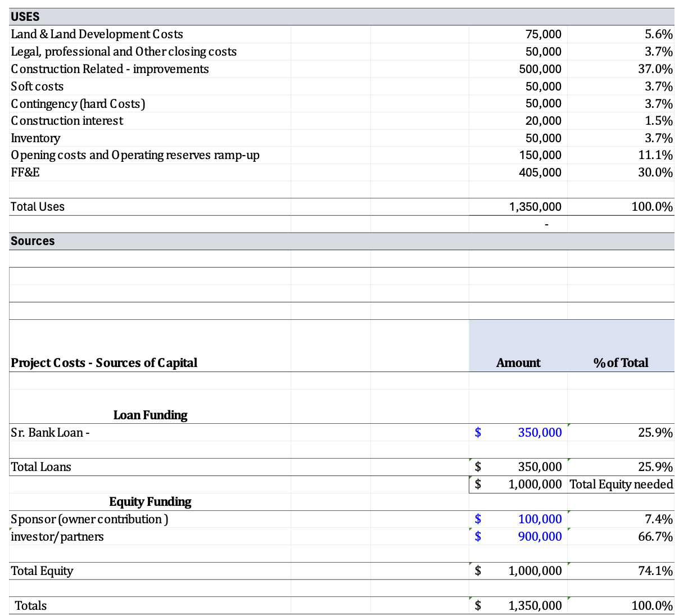
Task: Click the 1,350,000 Totals amount
Action: [x=535, y=606]
